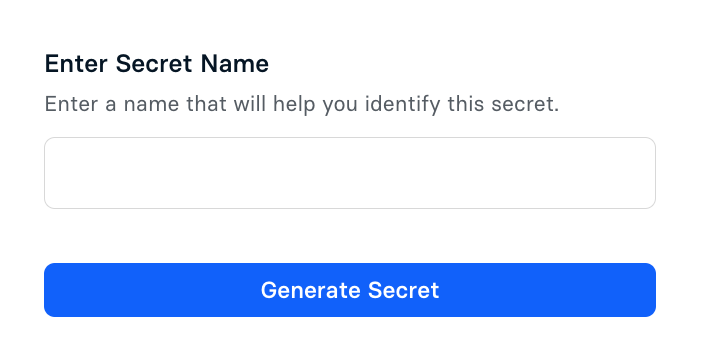Click the word 'help' in the helper text
This screenshot has height=364, width=704.
[294, 105]
